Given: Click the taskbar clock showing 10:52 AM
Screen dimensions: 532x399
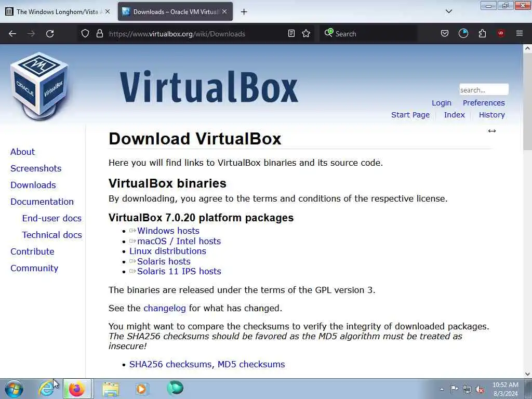Looking at the screenshot, I should [506, 389].
